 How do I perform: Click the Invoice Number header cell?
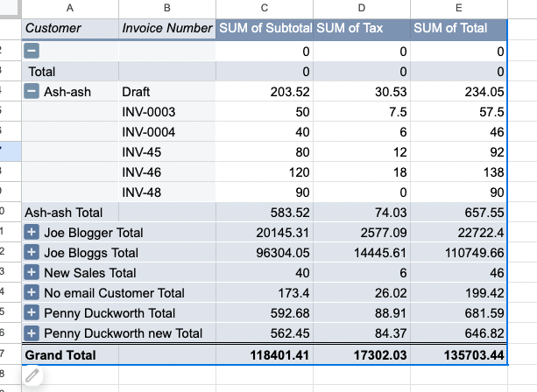pyautogui.click(x=167, y=28)
